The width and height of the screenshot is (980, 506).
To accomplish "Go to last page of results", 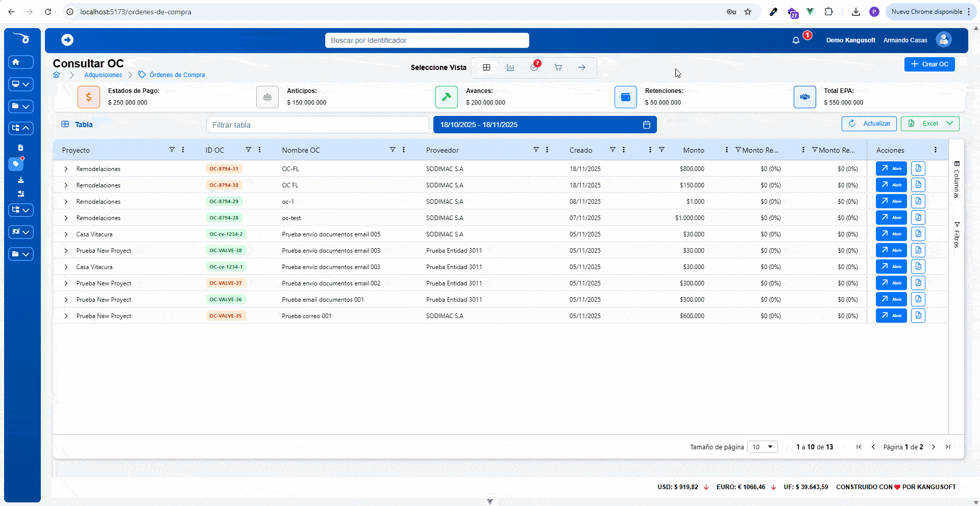I will [948, 447].
